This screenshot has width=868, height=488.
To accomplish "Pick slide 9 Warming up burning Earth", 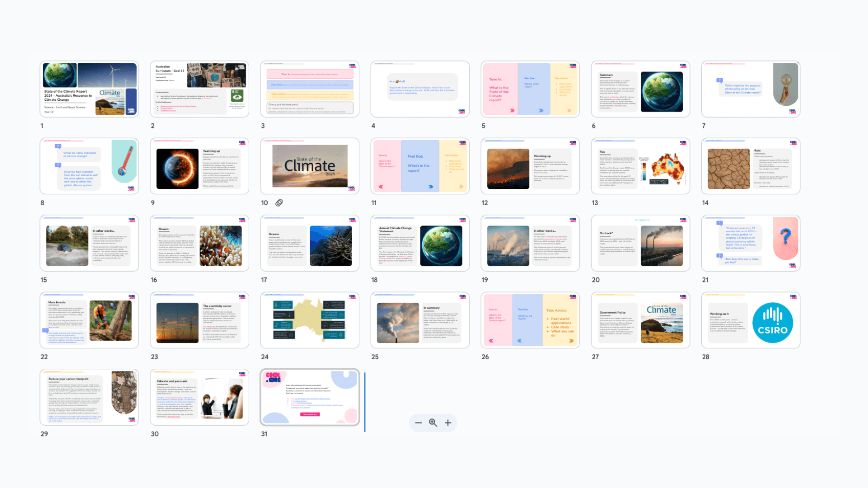I will click(200, 166).
